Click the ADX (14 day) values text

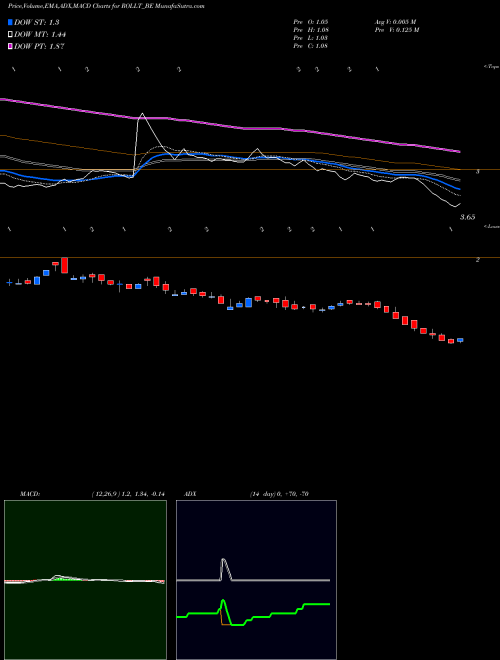pos(279,494)
